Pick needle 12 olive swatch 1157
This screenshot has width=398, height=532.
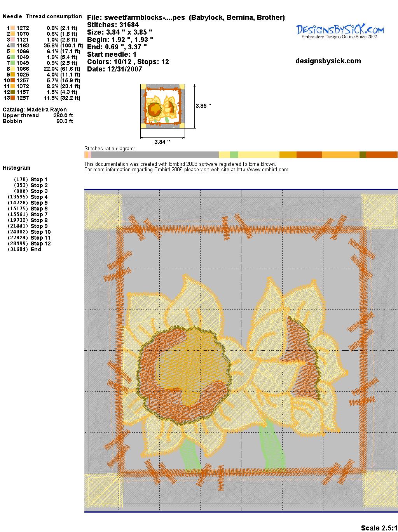click(13, 92)
